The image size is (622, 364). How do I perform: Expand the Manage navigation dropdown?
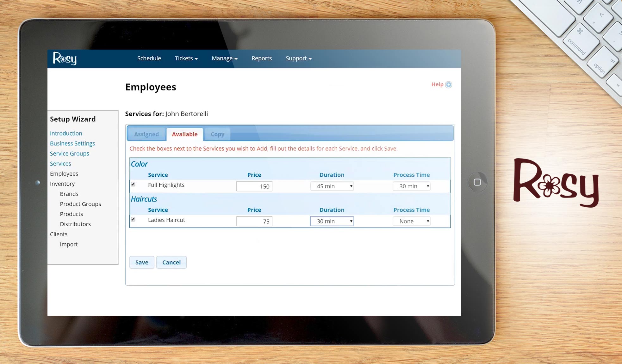tap(224, 58)
